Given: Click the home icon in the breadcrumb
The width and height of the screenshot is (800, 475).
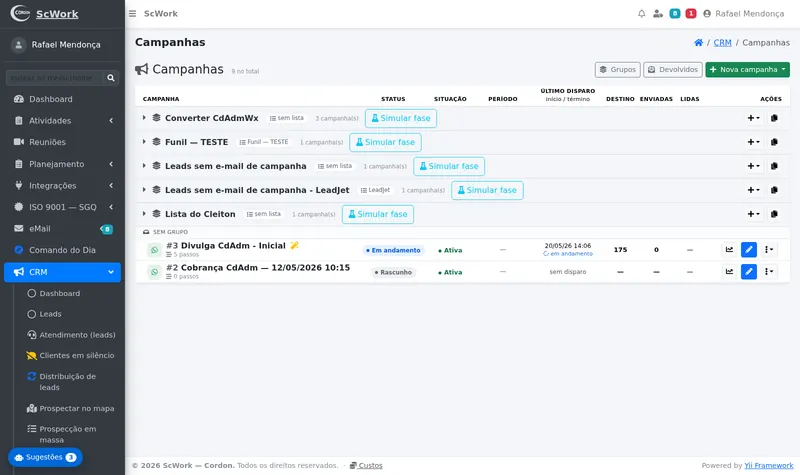Looking at the screenshot, I should click(698, 42).
